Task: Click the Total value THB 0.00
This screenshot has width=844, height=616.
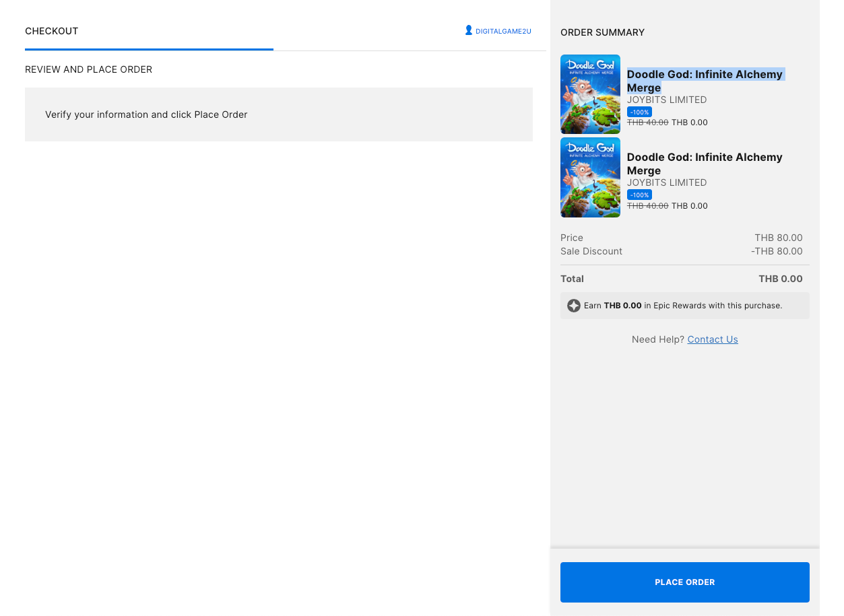Action: tap(781, 279)
